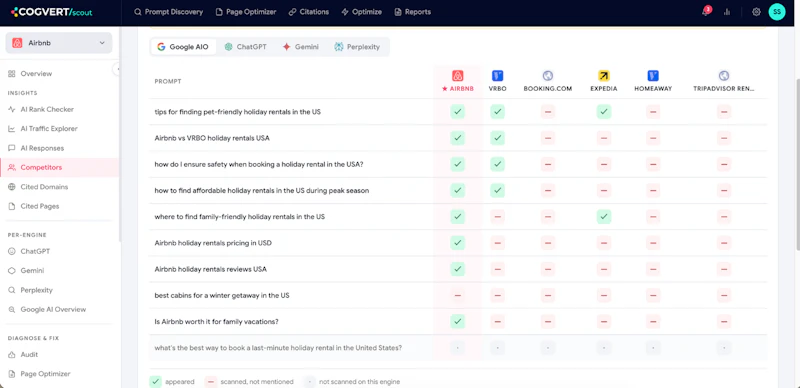Click the Booking.com globe icon
Image resolution: width=800 pixels, height=388 pixels.
point(548,76)
